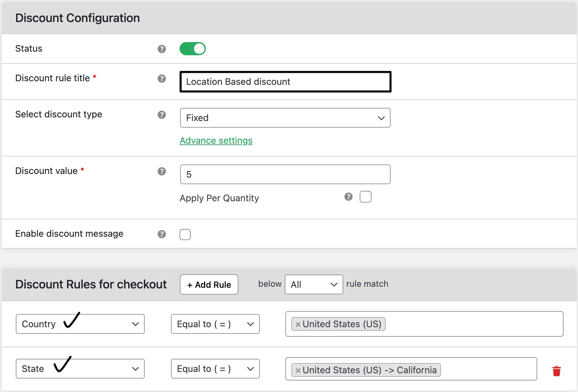Check the Apply Per Quantity checkbox
Screen dimensions: 578x392
[x=365, y=197]
